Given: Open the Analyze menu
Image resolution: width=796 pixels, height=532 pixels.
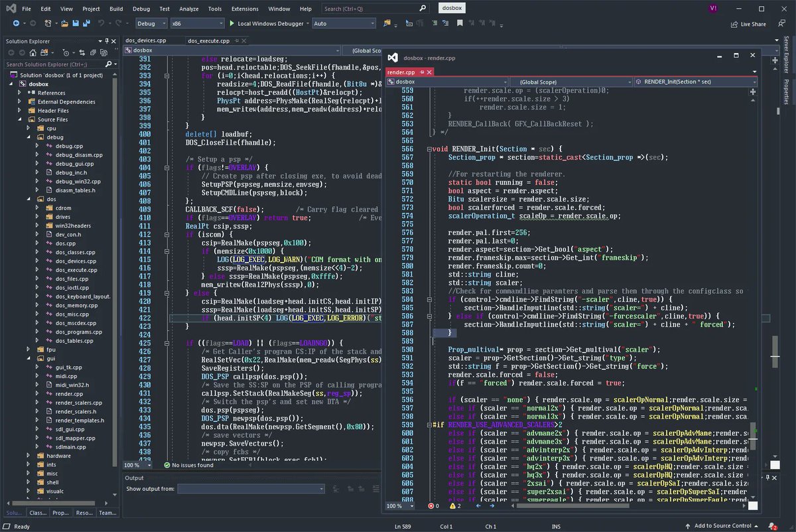Looking at the screenshot, I should (189, 9).
